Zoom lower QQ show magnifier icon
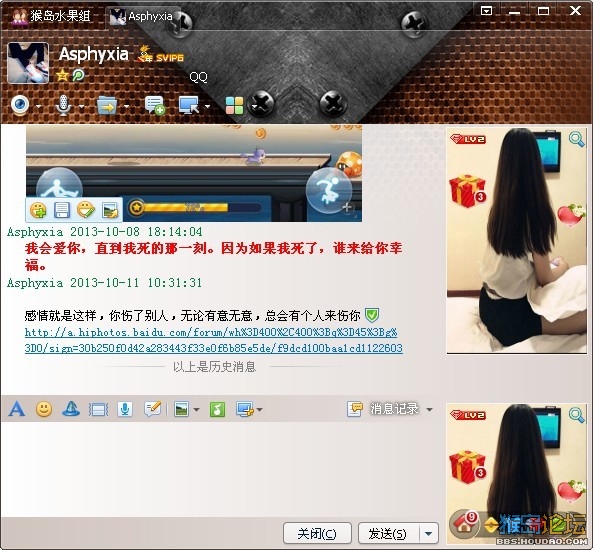593x550 pixels. pyautogui.click(x=577, y=415)
